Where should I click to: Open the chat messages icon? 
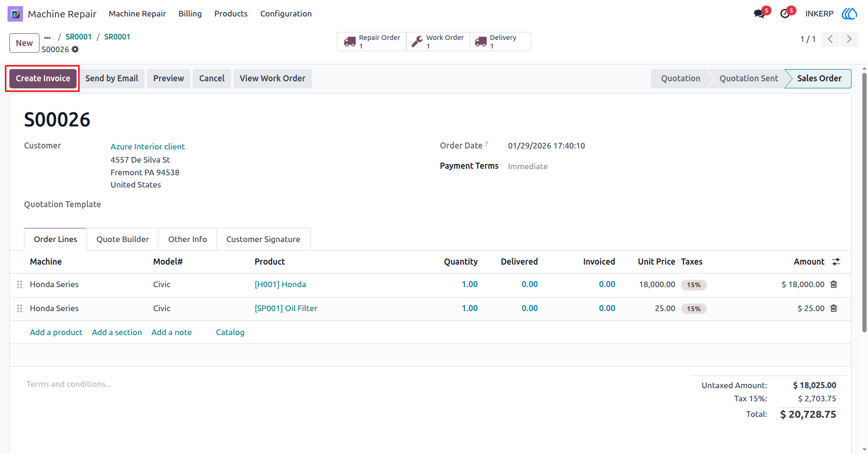click(x=759, y=14)
